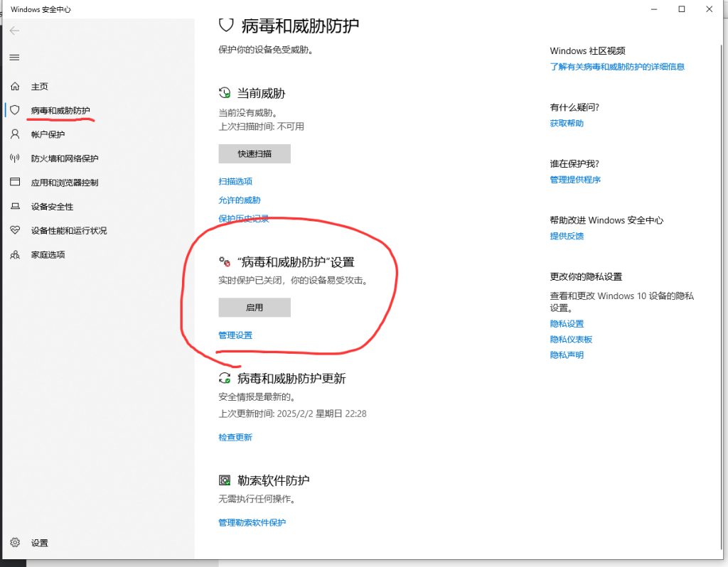Viewport: 728px width, 567px height.
Task: Click the 启用 button
Action: click(x=255, y=308)
